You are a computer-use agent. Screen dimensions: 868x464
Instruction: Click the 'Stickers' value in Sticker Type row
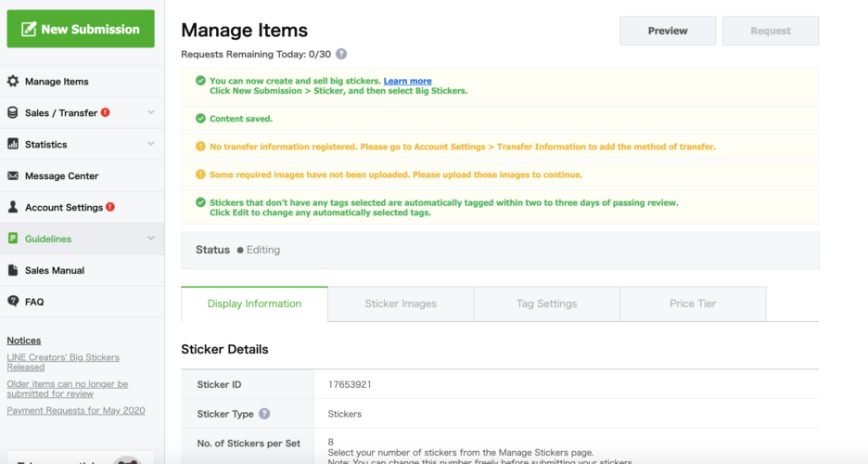click(x=344, y=414)
